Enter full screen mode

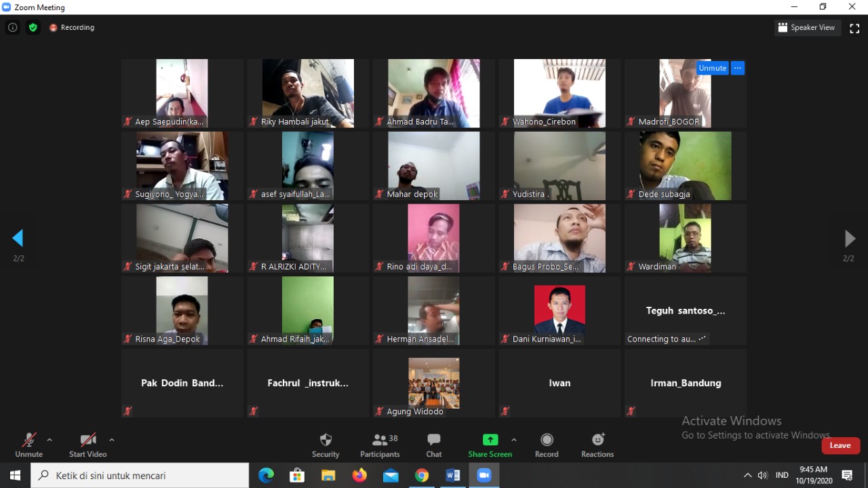tap(854, 28)
